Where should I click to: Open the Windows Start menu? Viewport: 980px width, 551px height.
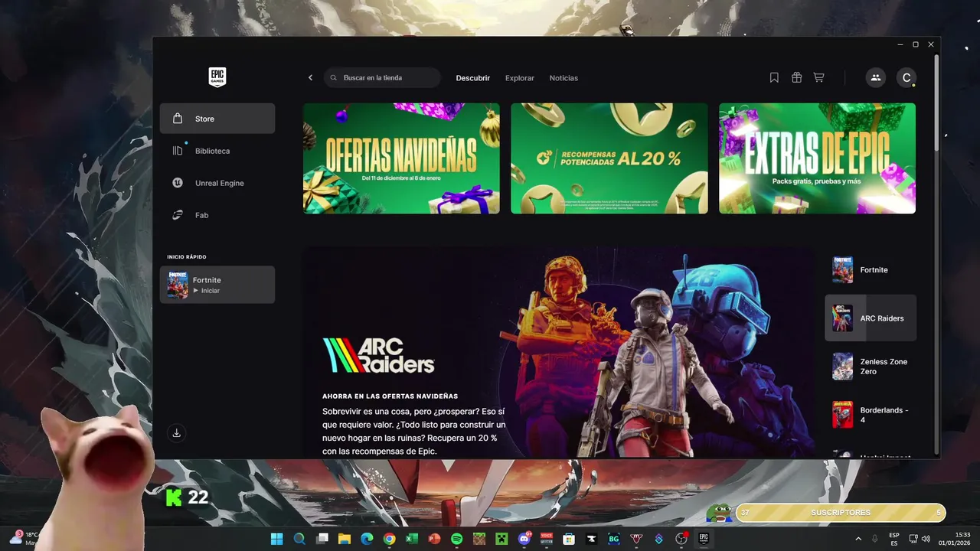point(276,539)
